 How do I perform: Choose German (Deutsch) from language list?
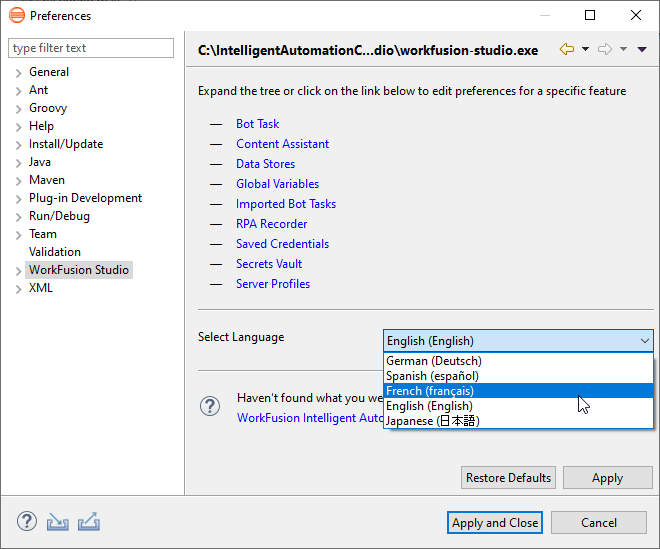pos(518,361)
